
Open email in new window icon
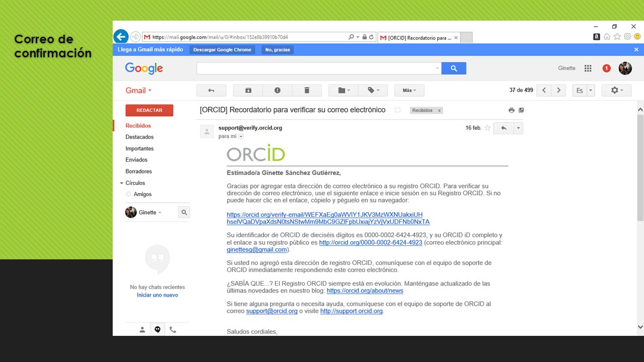(x=521, y=110)
